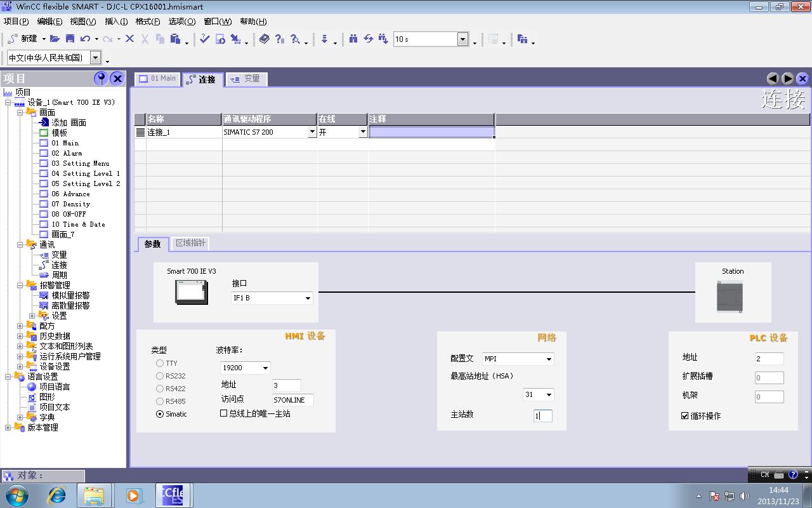Open the interface IF1 B dropdown
Screen dimensions: 812x508
pyautogui.click(x=308, y=298)
